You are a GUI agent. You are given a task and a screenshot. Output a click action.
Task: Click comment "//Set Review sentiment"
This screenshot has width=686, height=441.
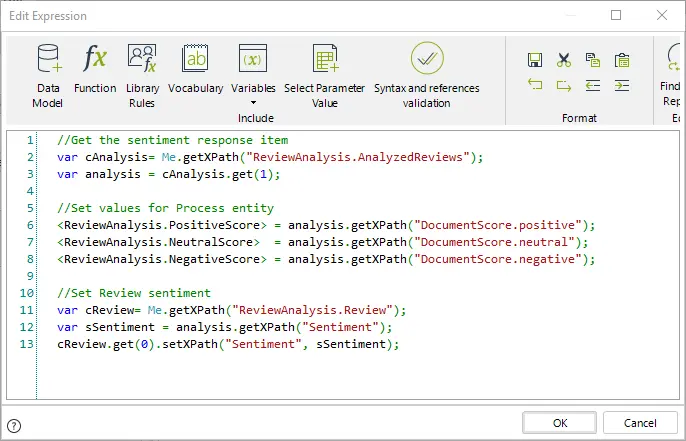(134, 293)
